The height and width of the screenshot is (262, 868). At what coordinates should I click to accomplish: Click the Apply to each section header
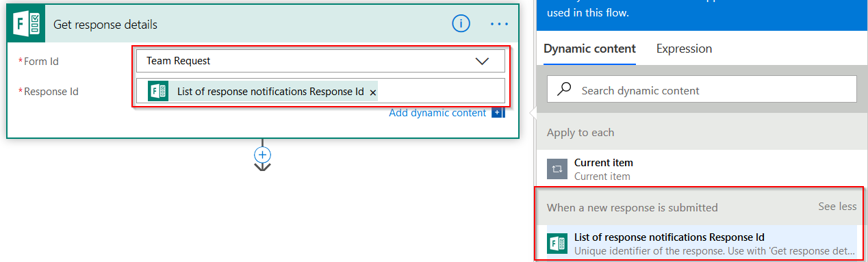tap(702, 133)
